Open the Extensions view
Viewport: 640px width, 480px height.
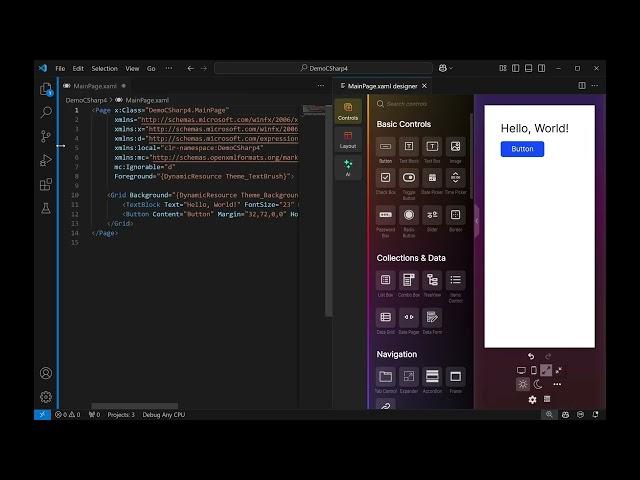pos(46,184)
